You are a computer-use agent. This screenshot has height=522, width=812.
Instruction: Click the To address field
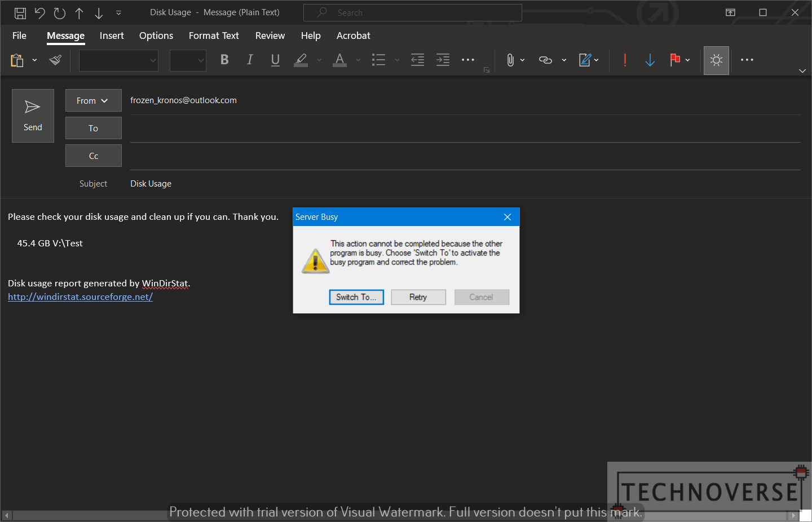click(465, 129)
